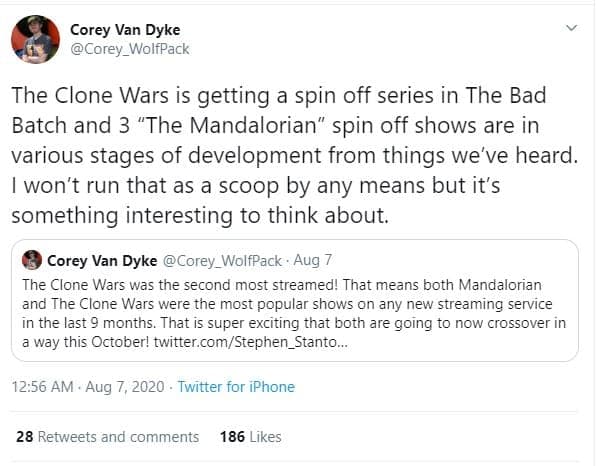
Task: Open the main tweet text about The Bad Batch
Action: pos(295,155)
